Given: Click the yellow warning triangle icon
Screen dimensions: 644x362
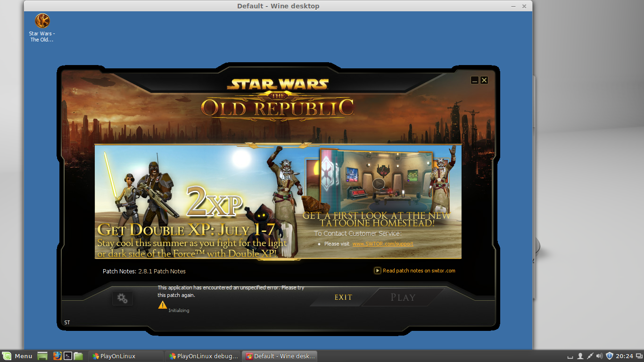Looking at the screenshot, I should (x=163, y=305).
